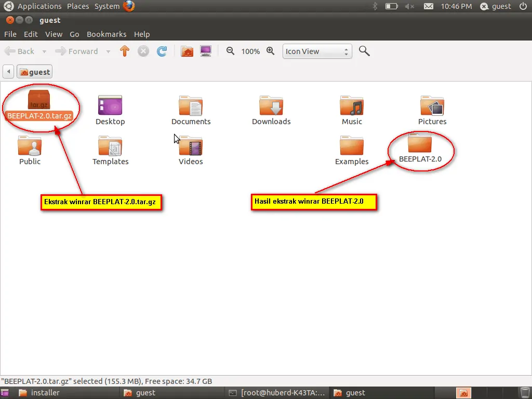Open the Edit menu
This screenshot has width=532, height=399.
(31, 34)
